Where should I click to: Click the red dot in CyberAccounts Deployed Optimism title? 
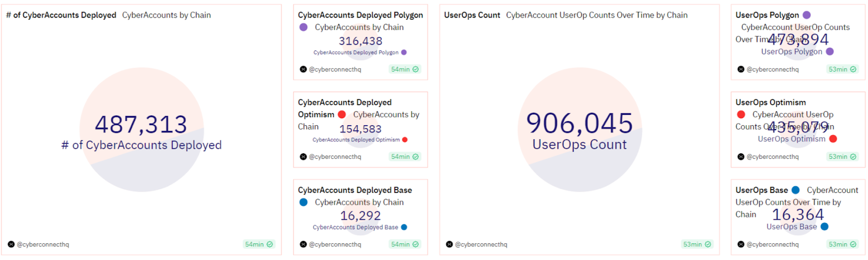pyautogui.click(x=342, y=114)
